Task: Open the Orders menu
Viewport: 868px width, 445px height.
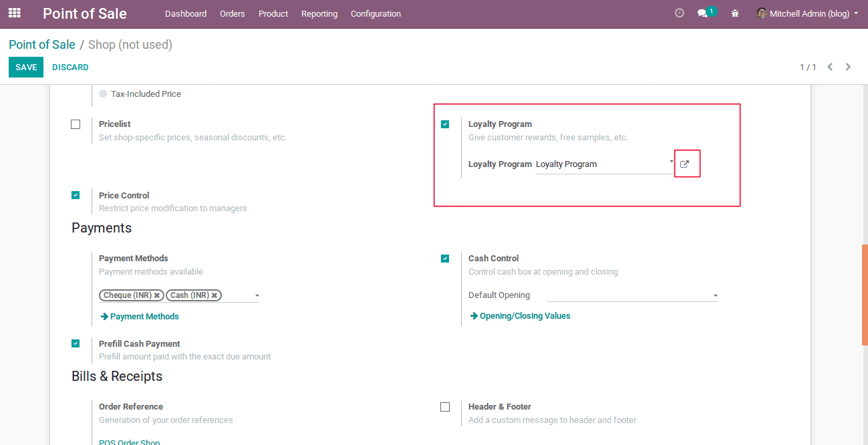Action: (233, 13)
